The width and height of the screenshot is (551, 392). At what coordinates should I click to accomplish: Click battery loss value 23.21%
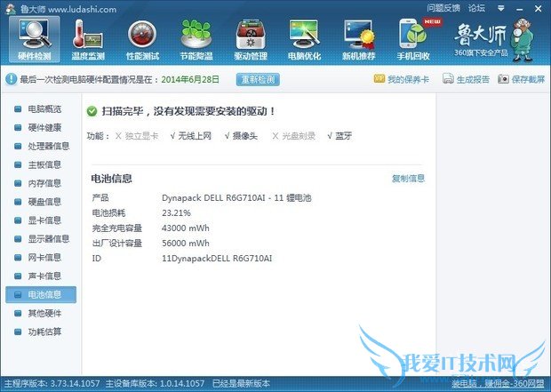click(176, 213)
